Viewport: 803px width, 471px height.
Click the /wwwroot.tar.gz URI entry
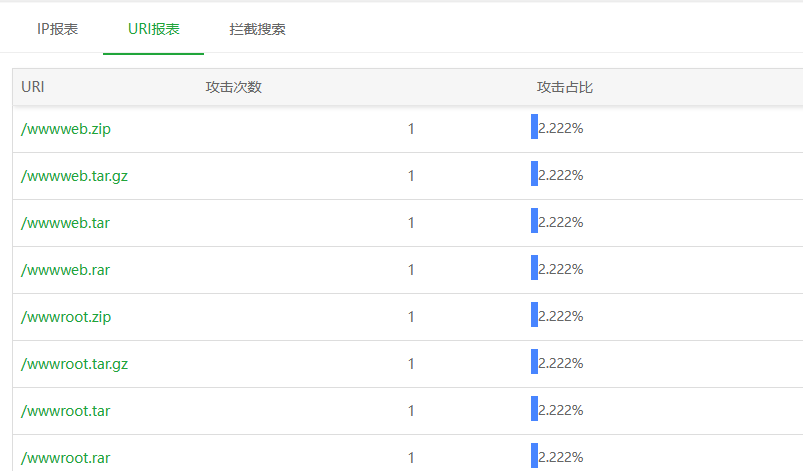pyautogui.click(x=74, y=364)
